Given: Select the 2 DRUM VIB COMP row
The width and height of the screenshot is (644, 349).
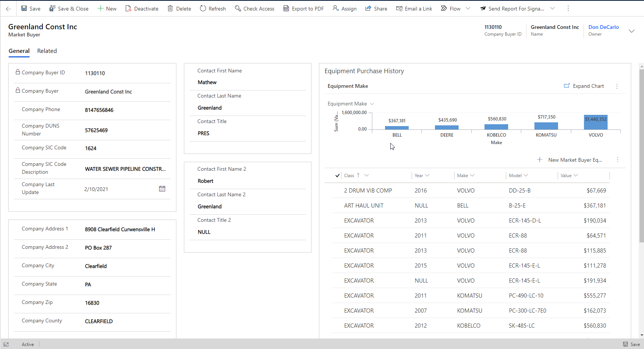Looking at the screenshot, I should point(471,191).
